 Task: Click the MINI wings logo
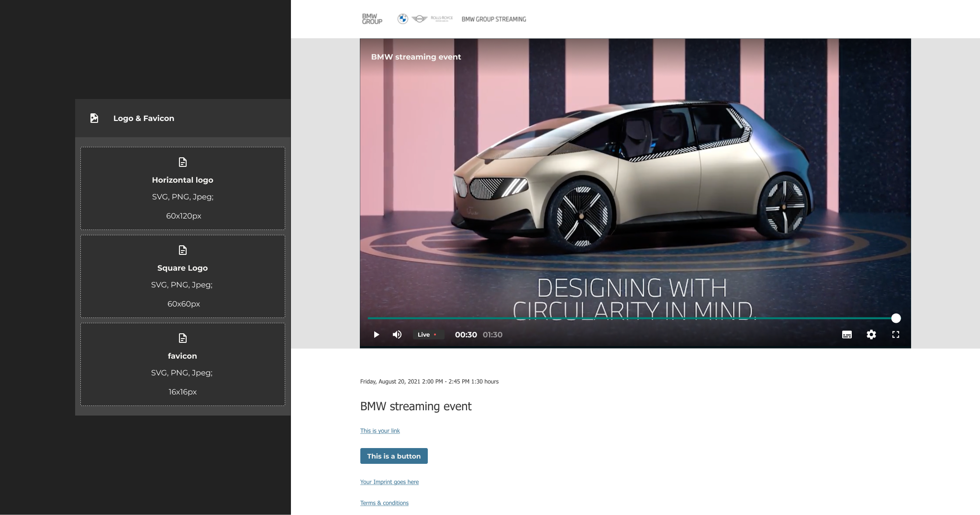click(420, 19)
